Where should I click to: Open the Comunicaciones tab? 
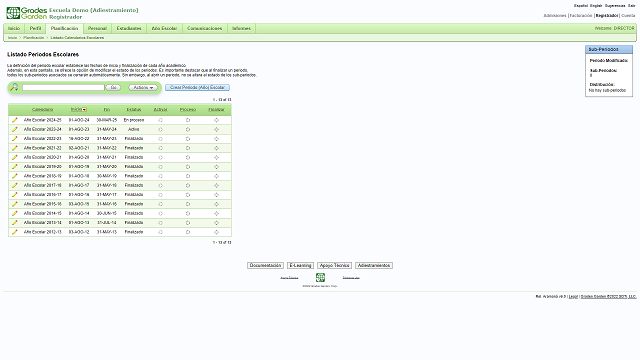pyautogui.click(x=204, y=28)
